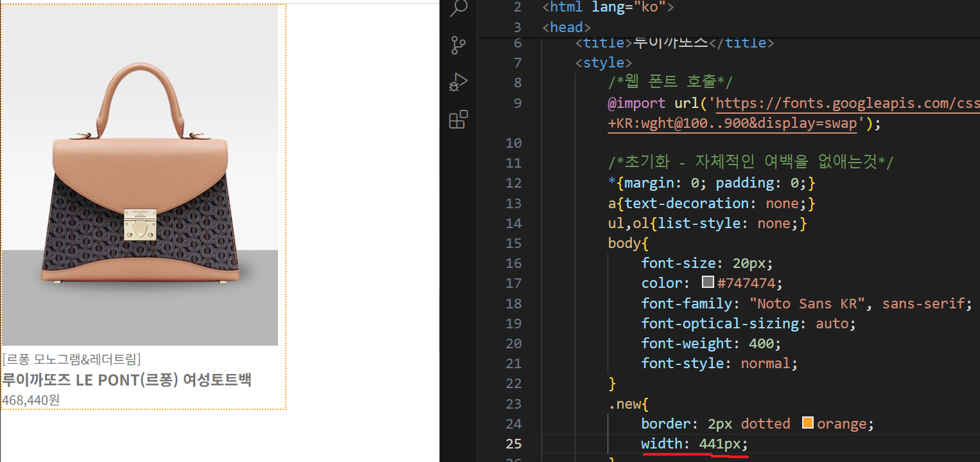
Task: Click the [르퐁 모노그램&레더트림] caption
Action: tap(71, 359)
